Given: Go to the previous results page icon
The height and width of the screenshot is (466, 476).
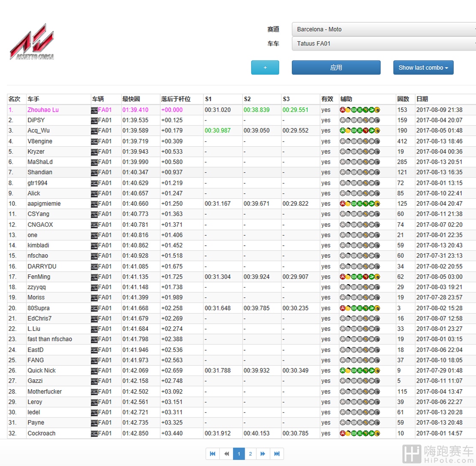Looking at the screenshot, I should click(x=227, y=454).
